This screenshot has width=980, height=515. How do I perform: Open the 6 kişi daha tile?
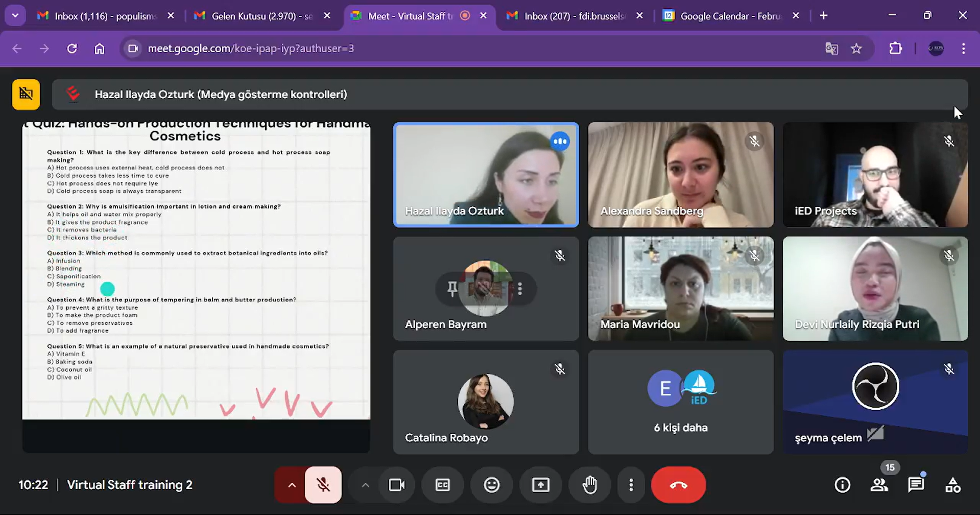pyautogui.click(x=680, y=402)
